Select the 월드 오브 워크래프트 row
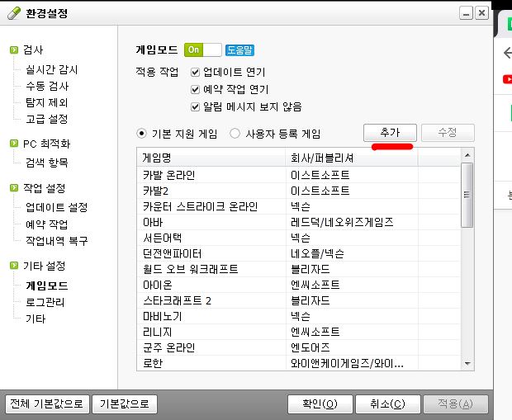Screen dimensions: 512x420 299,269
